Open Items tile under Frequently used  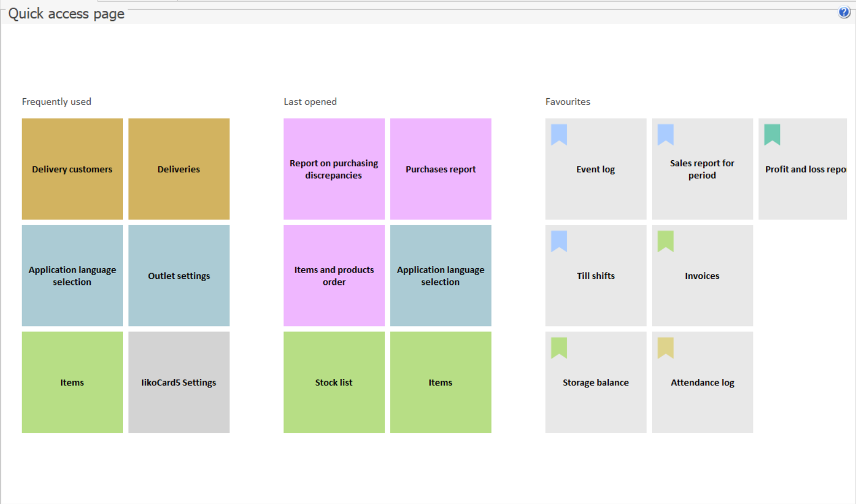tap(72, 382)
